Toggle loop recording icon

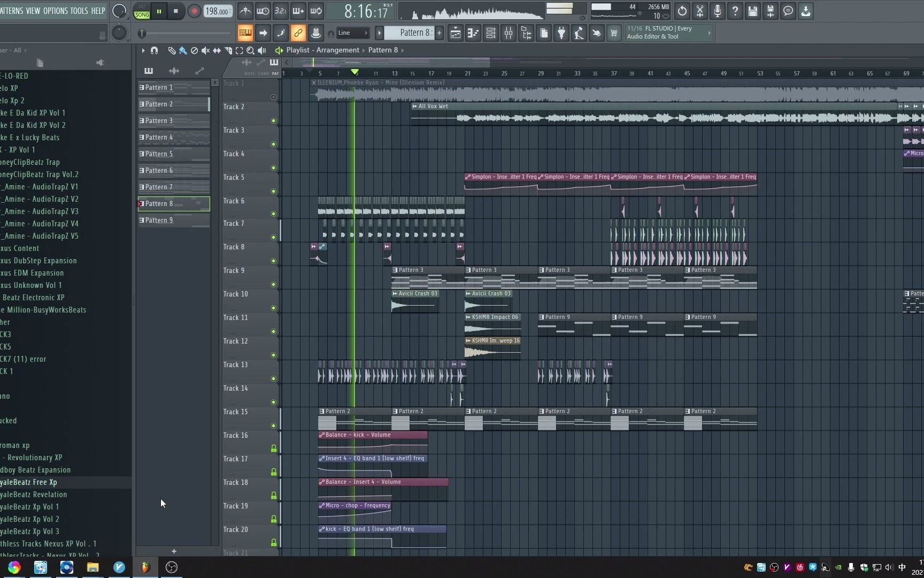pos(316,11)
